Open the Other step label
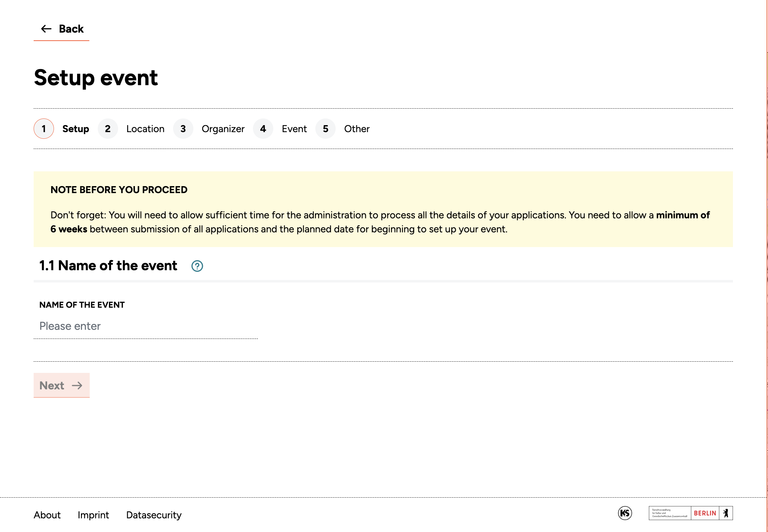 [x=357, y=129]
